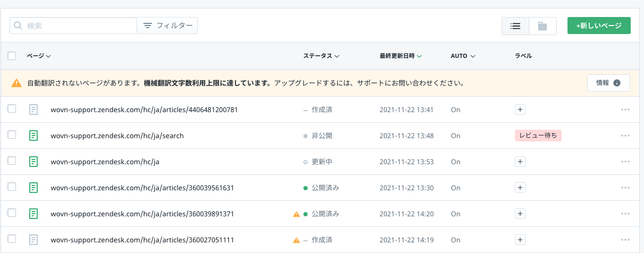Click ラベル column header
This screenshot has height=253, width=644.
point(523,56)
